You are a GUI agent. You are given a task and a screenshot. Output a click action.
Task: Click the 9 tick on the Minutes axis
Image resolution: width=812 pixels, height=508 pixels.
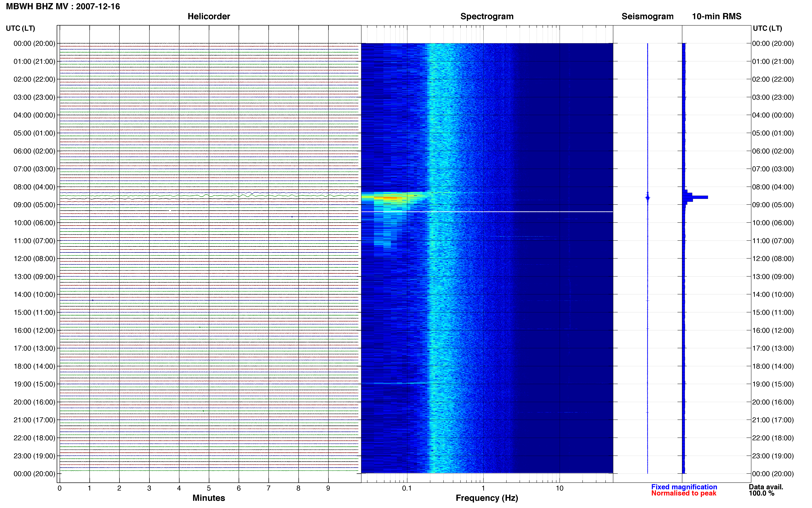click(x=328, y=488)
